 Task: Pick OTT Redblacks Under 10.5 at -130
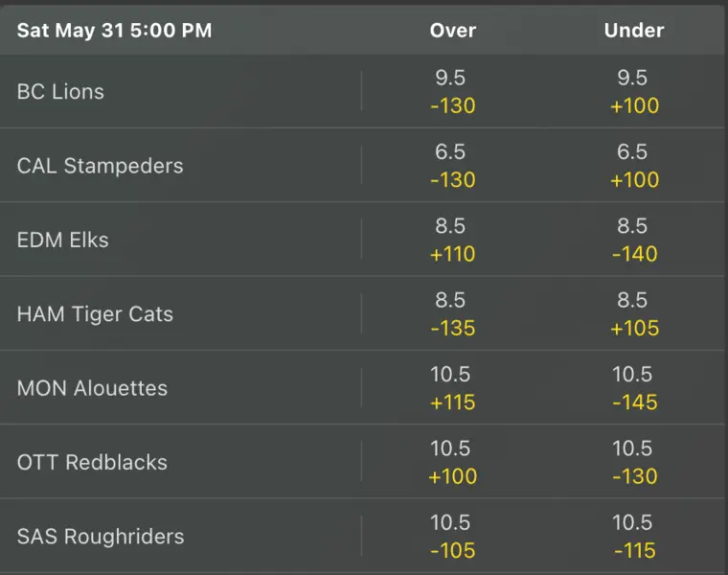click(x=634, y=463)
